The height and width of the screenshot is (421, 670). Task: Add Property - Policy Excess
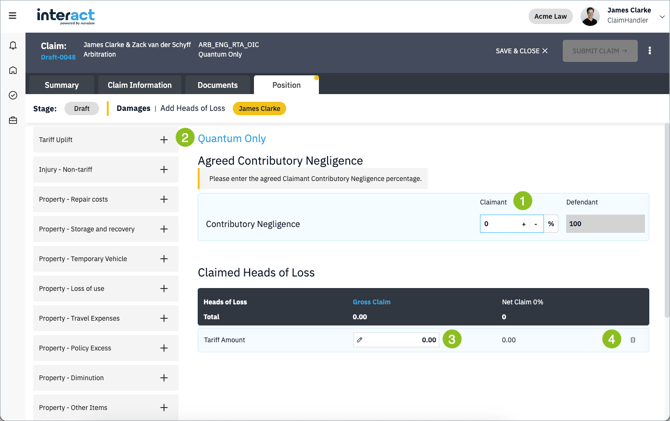click(164, 348)
